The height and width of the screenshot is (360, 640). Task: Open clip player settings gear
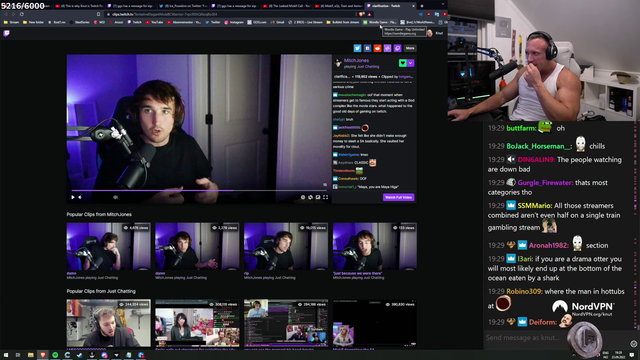(303, 197)
